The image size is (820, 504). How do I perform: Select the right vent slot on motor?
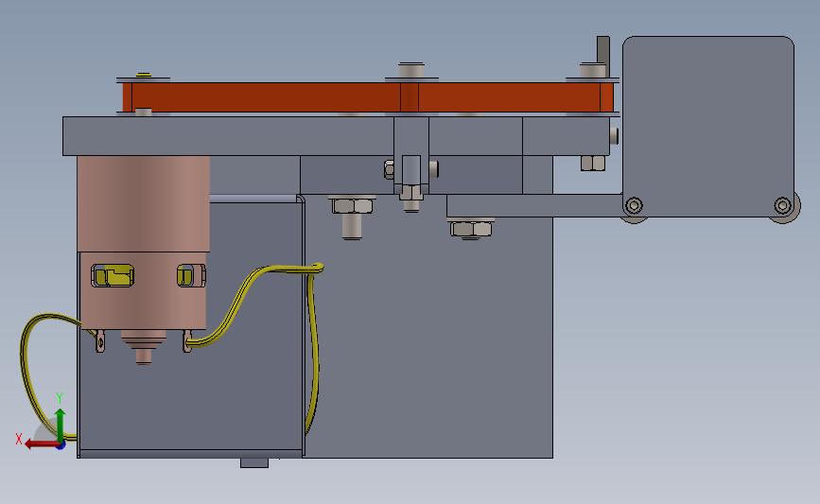coord(191,275)
